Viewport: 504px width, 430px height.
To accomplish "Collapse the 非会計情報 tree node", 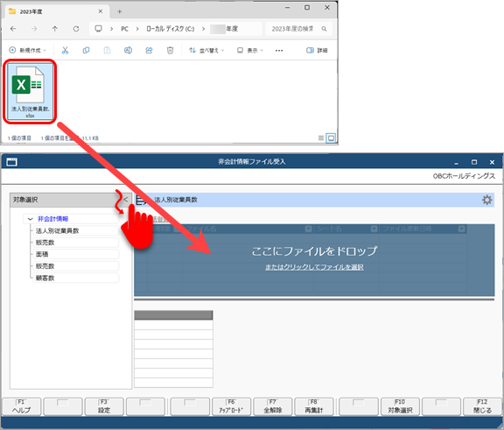I will pos(31,219).
